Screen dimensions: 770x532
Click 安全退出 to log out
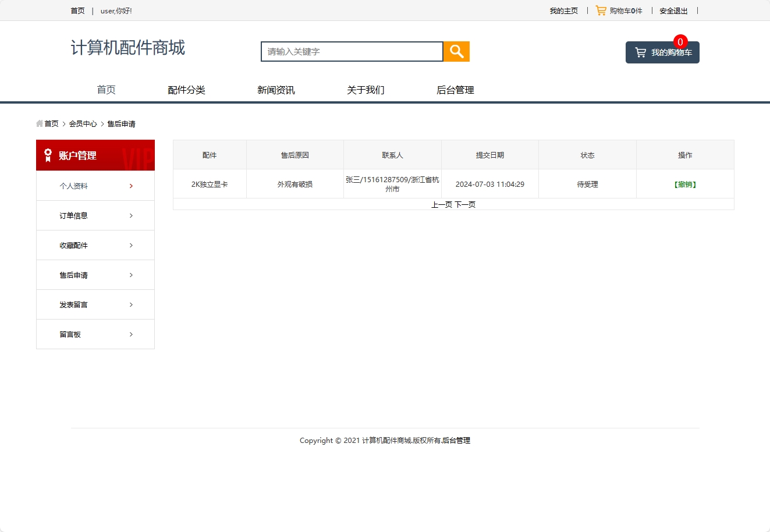[673, 10]
